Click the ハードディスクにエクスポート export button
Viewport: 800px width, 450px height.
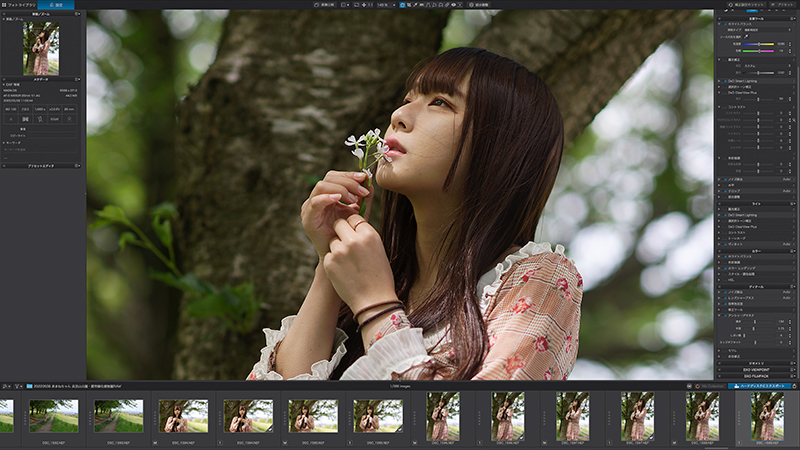(x=759, y=386)
